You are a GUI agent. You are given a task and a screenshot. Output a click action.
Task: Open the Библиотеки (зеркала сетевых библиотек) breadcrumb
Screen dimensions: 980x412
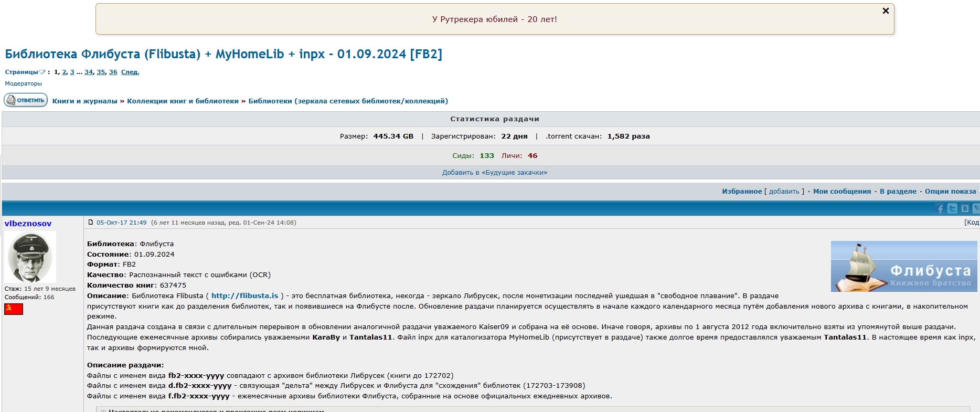tap(348, 101)
